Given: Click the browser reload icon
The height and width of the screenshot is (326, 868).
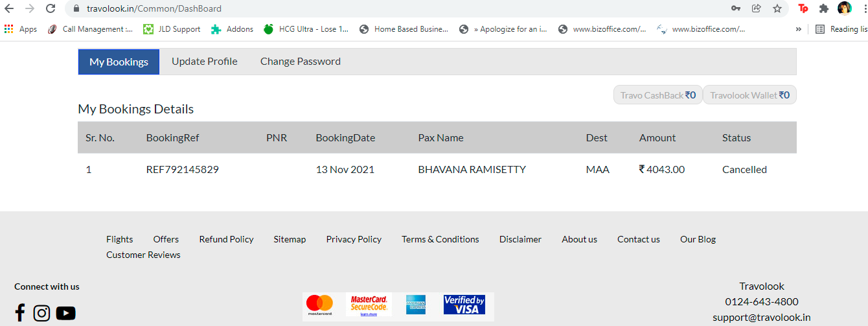Looking at the screenshot, I should point(51,8).
